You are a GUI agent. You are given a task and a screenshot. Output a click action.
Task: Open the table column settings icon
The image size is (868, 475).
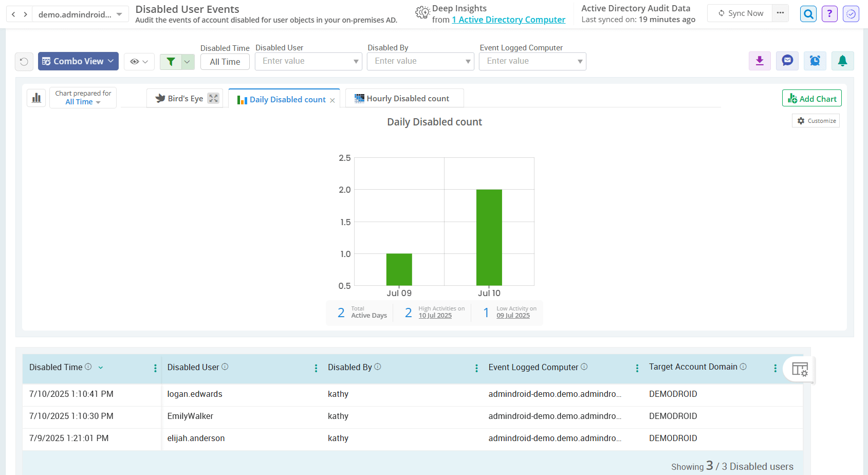pyautogui.click(x=800, y=369)
